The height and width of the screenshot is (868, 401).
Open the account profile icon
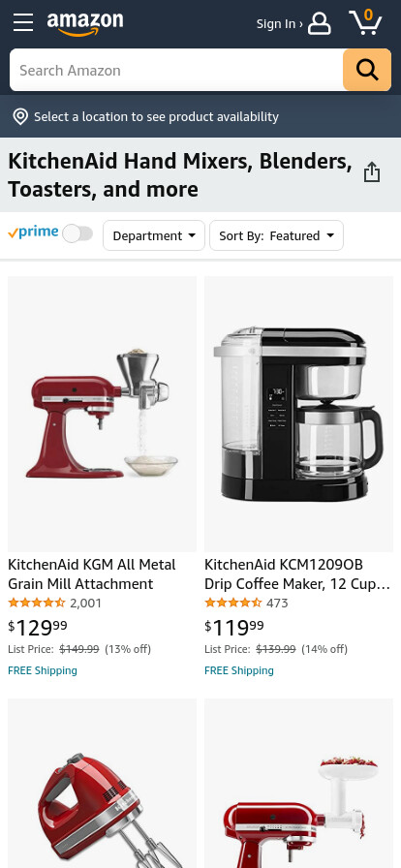[320, 24]
